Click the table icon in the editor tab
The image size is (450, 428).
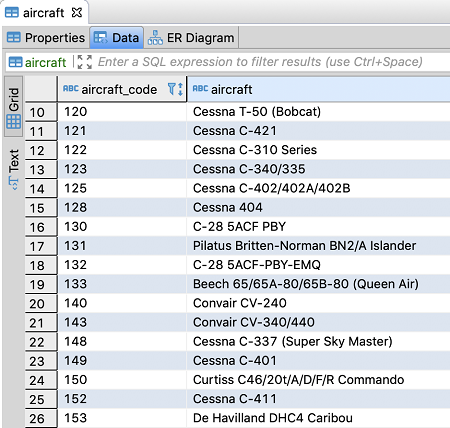(x=12, y=13)
